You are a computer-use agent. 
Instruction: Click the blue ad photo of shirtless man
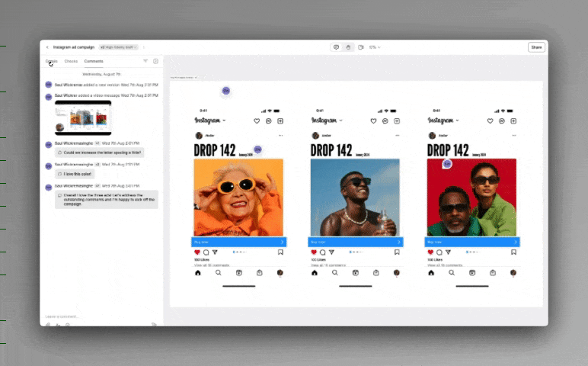click(355, 197)
